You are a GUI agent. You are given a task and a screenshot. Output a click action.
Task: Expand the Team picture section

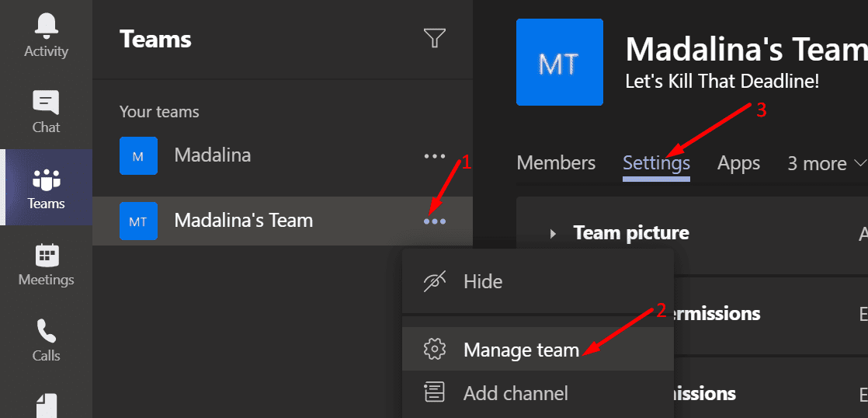point(553,234)
